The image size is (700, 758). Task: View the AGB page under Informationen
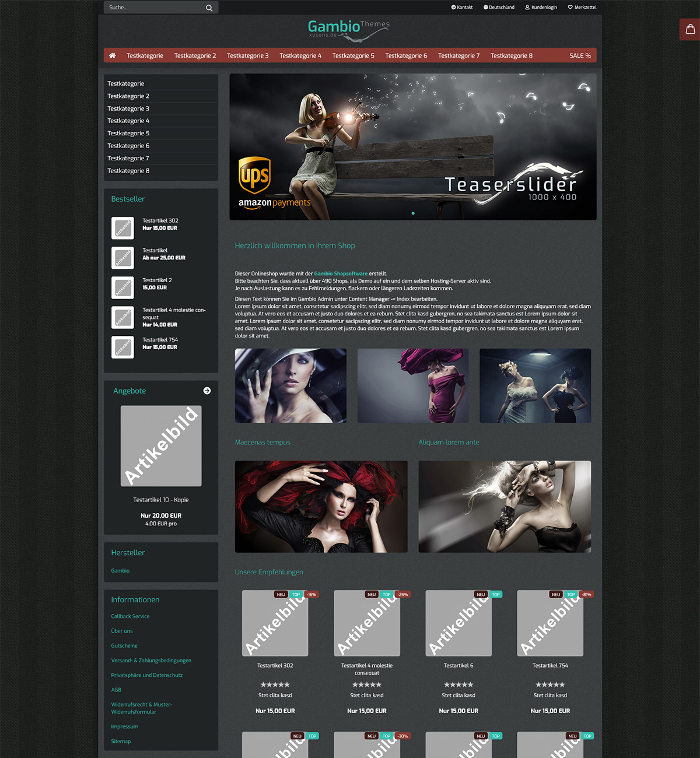point(116,690)
